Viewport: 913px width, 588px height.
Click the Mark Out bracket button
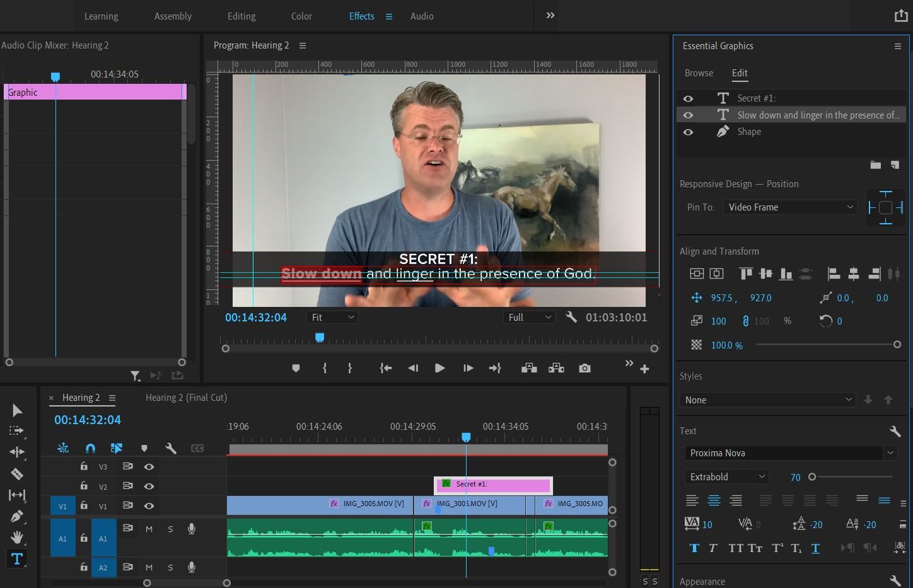coord(350,368)
